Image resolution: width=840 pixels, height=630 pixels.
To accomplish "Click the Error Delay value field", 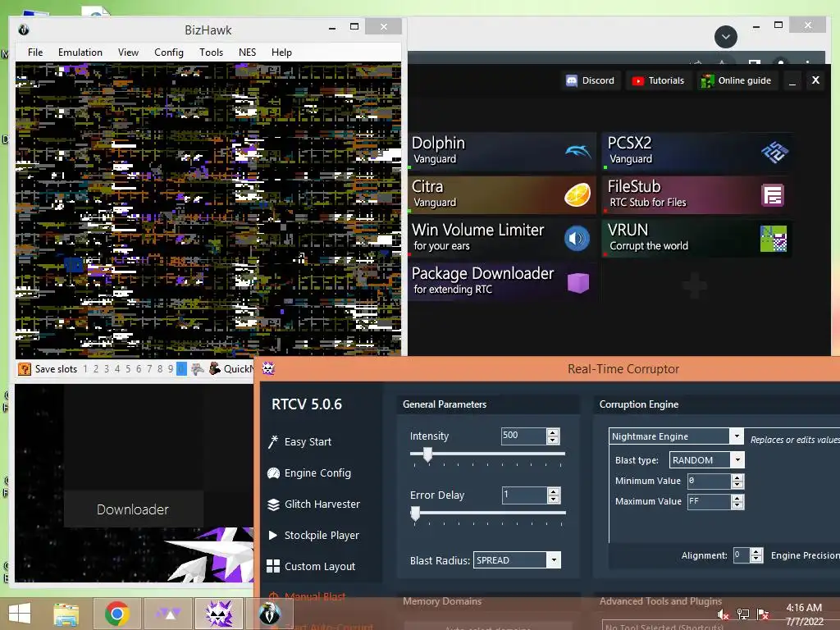I will [524, 495].
